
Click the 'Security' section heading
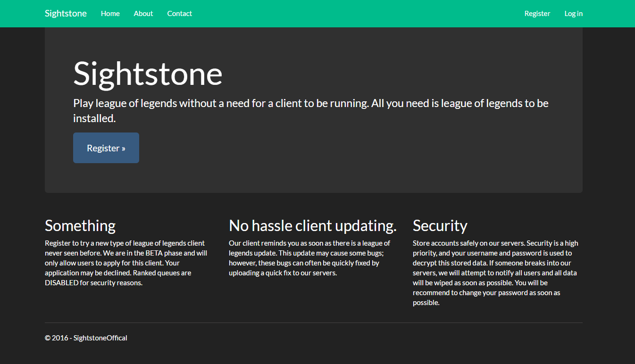[440, 226]
